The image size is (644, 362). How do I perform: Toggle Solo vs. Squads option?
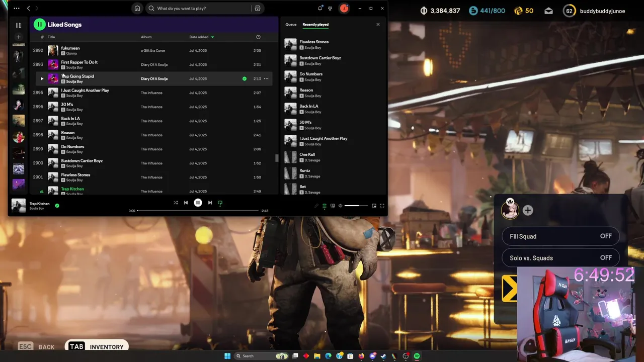click(560, 258)
